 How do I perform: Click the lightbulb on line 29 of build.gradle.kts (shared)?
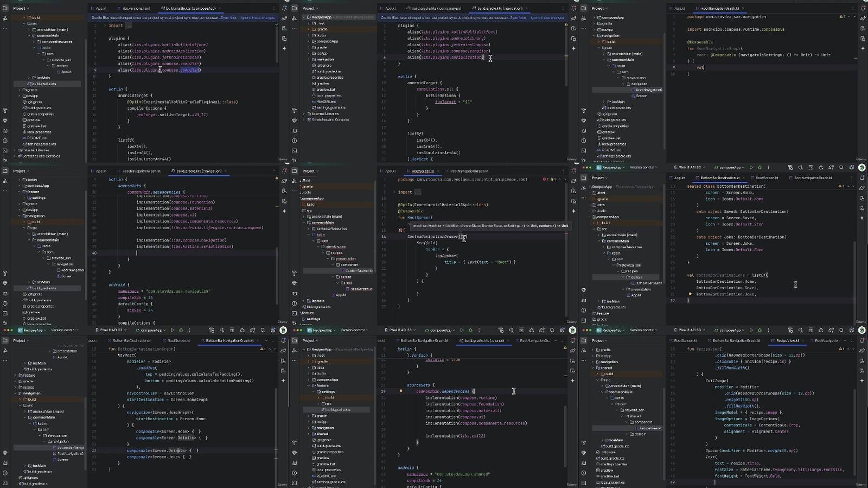point(400,391)
